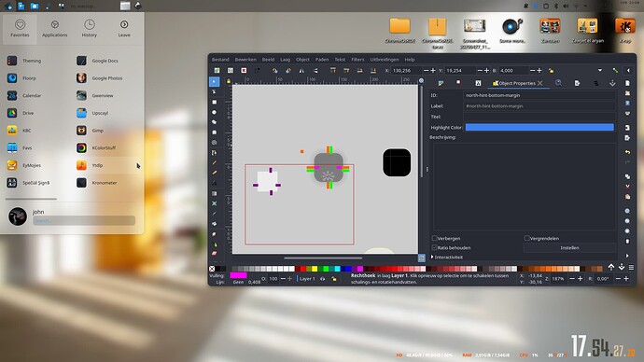Click the magenta Vulling fill swatch

[x=238, y=275]
